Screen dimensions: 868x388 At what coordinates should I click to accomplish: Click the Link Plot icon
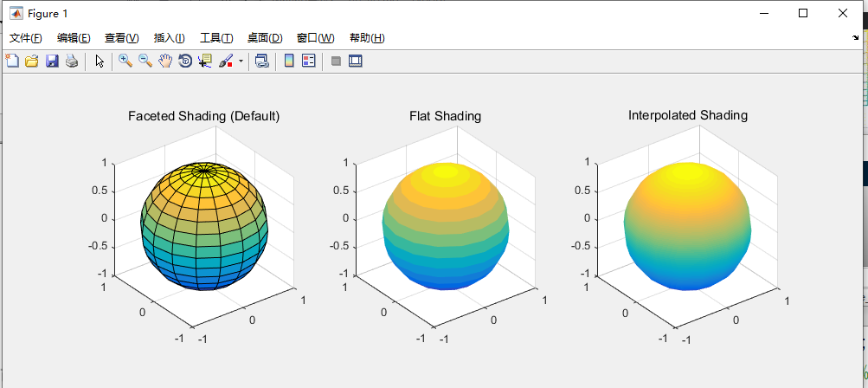262,61
